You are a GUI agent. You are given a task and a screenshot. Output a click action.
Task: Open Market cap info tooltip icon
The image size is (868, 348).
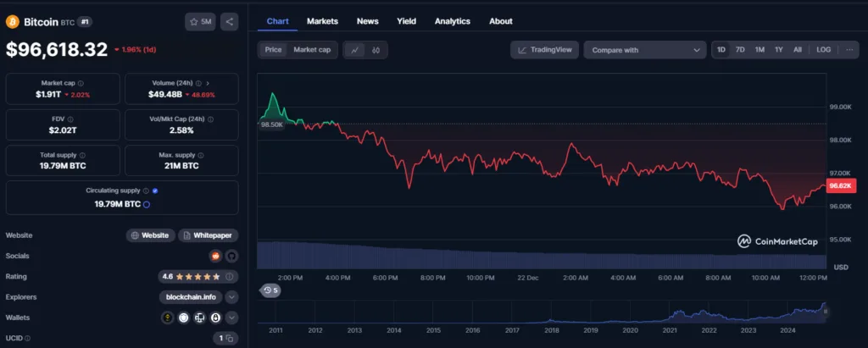pos(81,83)
